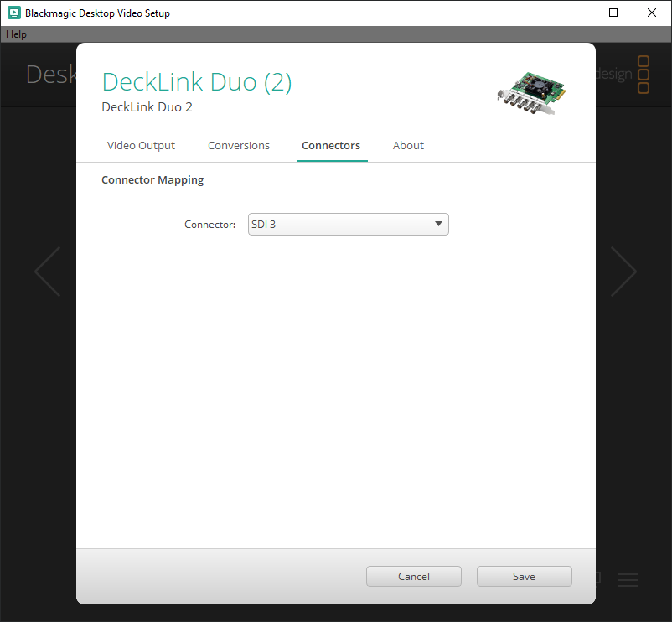Screen dimensions: 672x622
Task: Close the Desktop Video Setup window
Action: click(x=651, y=13)
